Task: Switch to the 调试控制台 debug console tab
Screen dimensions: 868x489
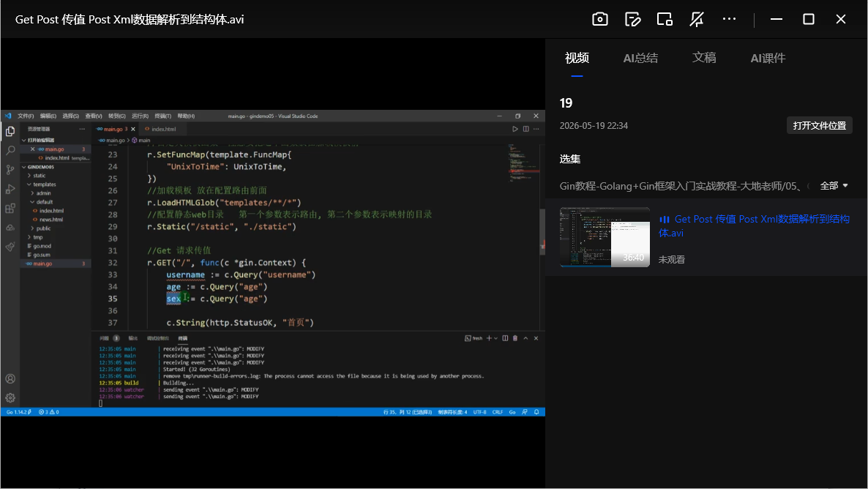Action: (158, 338)
